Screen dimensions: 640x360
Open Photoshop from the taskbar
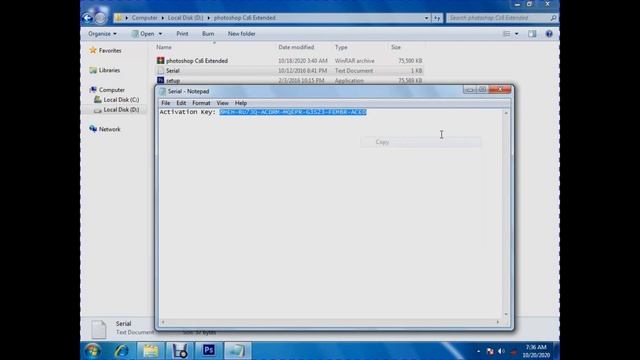coord(209,351)
